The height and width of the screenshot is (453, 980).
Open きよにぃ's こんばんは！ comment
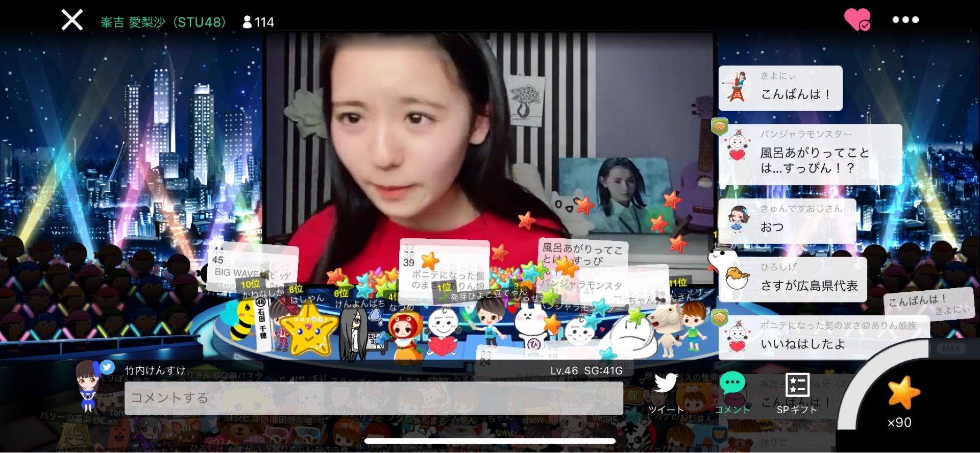coord(780,88)
